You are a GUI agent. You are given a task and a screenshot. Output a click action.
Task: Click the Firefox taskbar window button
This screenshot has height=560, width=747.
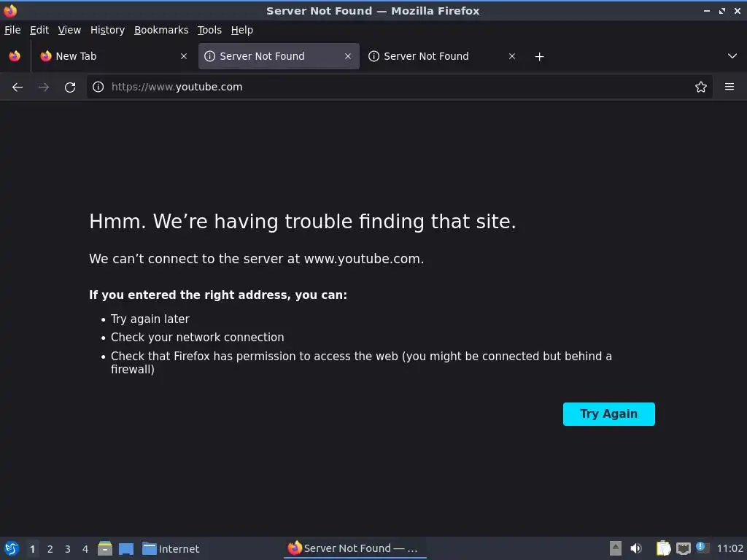pyautogui.click(x=355, y=548)
